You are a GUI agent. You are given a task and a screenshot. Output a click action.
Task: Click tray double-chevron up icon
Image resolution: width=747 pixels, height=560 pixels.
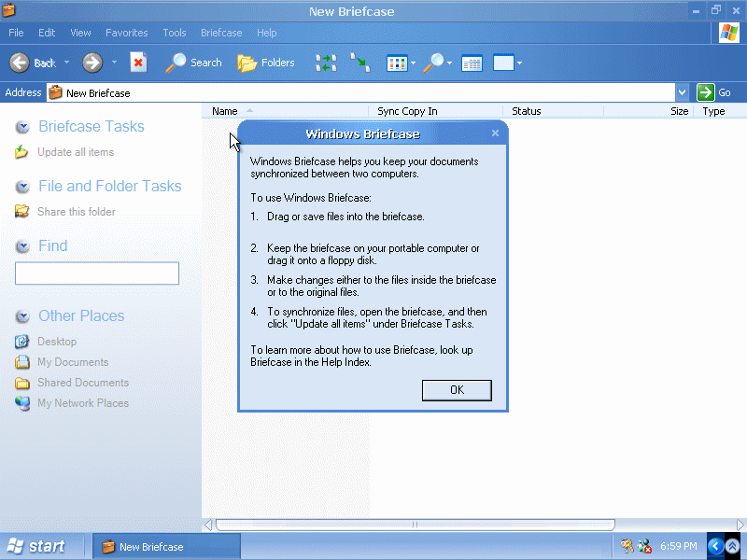click(x=733, y=546)
